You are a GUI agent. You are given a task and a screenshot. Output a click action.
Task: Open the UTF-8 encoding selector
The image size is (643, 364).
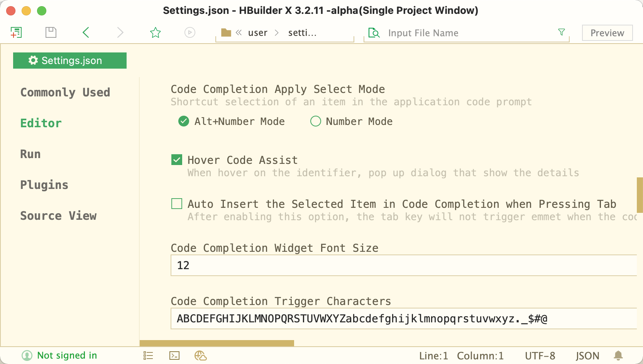pyautogui.click(x=540, y=356)
